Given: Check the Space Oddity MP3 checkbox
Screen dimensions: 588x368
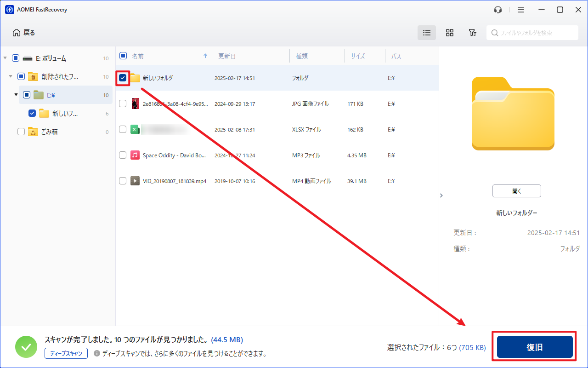Looking at the screenshot, I should click(123, 155).
